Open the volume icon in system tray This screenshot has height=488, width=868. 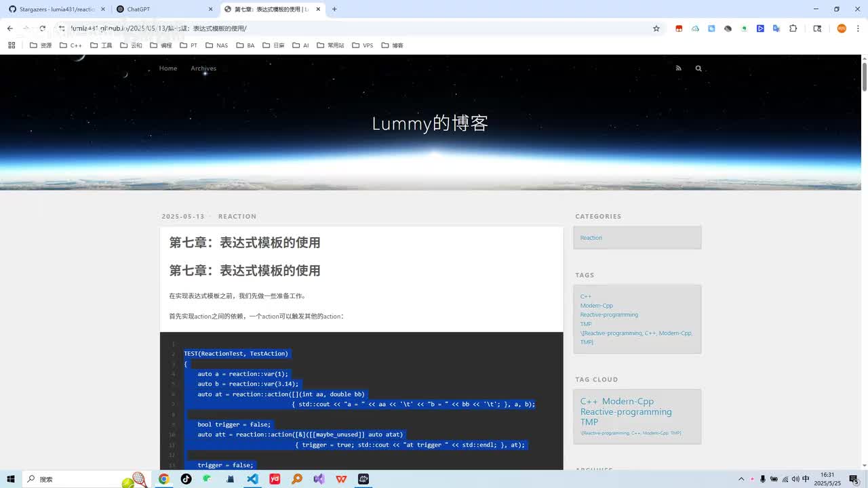tap(795, 479)
